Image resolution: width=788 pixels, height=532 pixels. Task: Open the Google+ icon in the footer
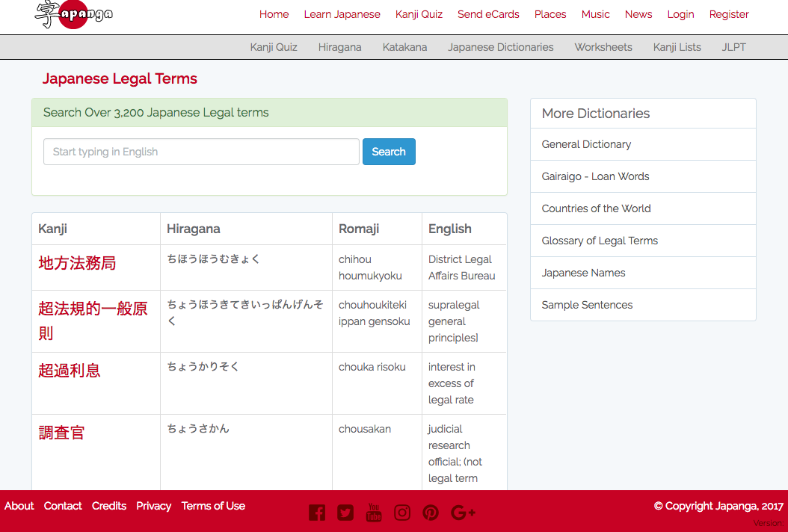462,513
